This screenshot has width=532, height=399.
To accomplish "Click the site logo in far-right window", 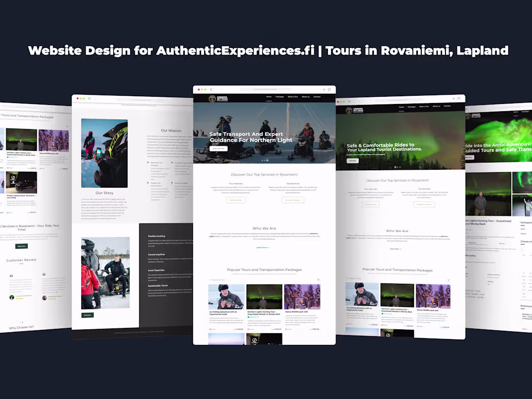I will [473, 116].
